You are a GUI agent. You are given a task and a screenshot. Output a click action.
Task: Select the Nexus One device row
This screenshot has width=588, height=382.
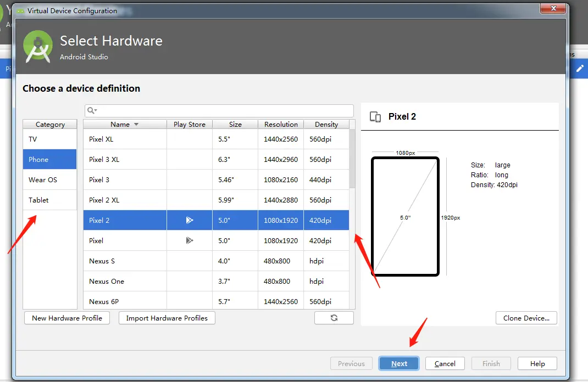tap(217, 281)
